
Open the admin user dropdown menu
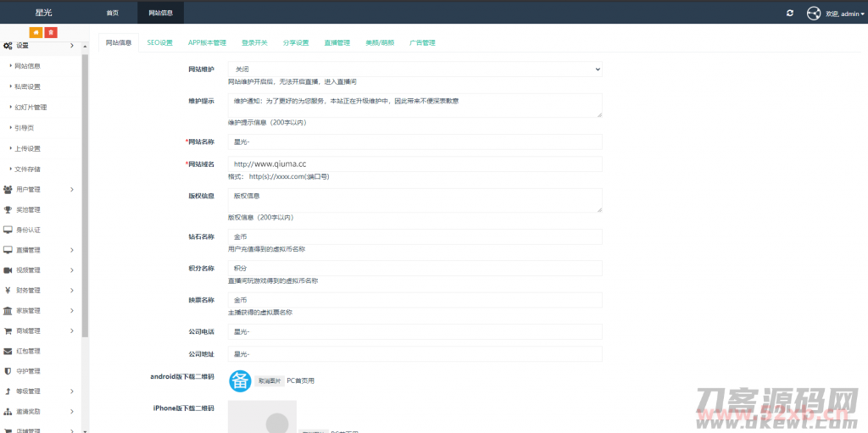pos(845,14)
